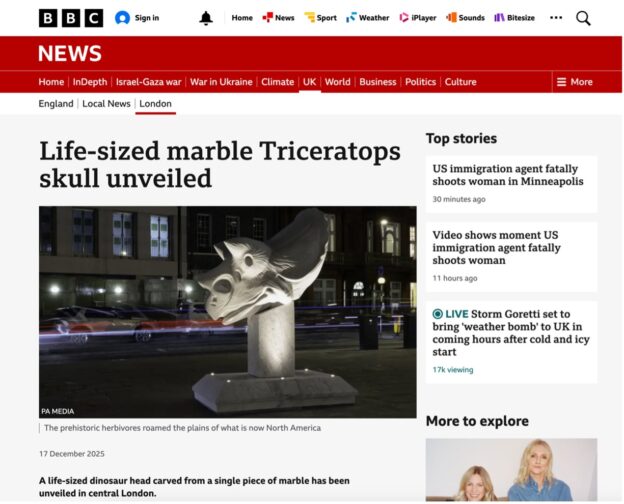Open the Storm Goretti live story
Image resolution: width=624 pixels, height=504 pixels.
tap(511, 333)
